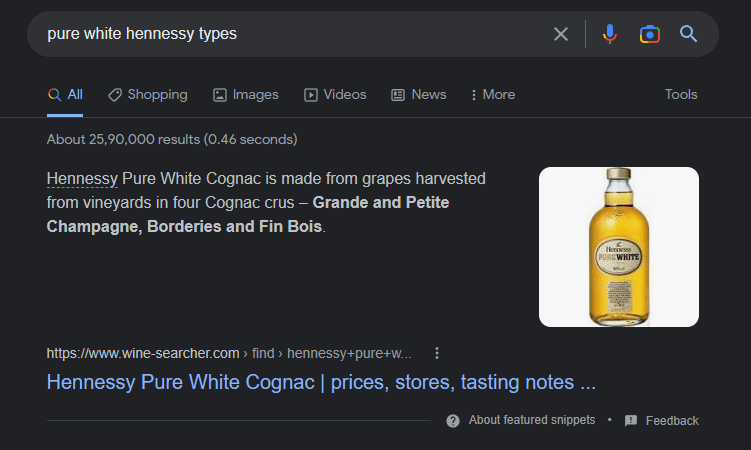Click the underlined 'Hennessy' word in snippet
This screenshot has height=450, width=751.
coord(82,179)
